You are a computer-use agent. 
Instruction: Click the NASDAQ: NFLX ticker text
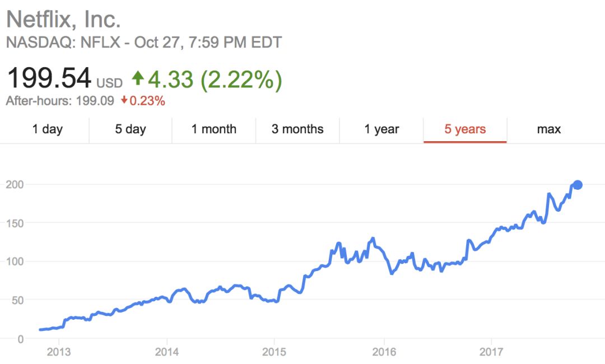tap(64, 43)
